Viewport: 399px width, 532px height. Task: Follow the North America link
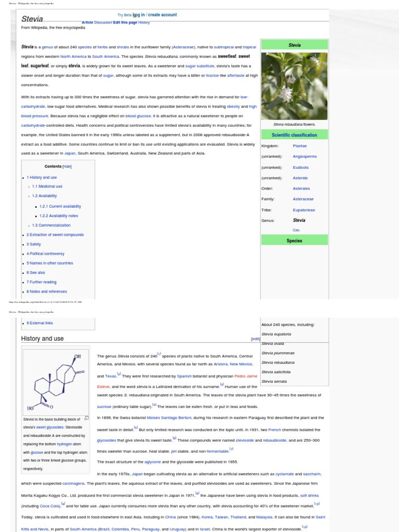pyautogui.click(x=73, y=57)
